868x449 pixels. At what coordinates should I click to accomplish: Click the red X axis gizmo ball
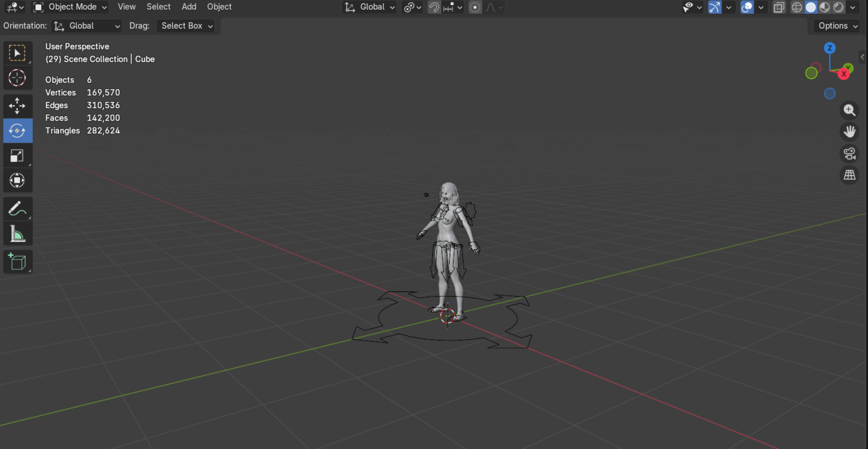click(844, 74)
